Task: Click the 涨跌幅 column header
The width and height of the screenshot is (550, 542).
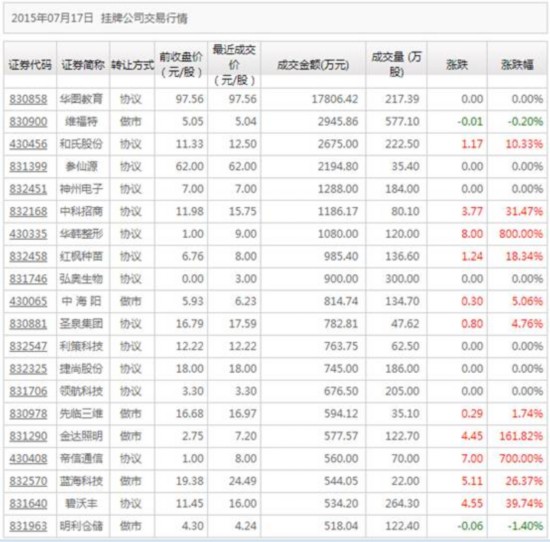Action: pos(517,65)
